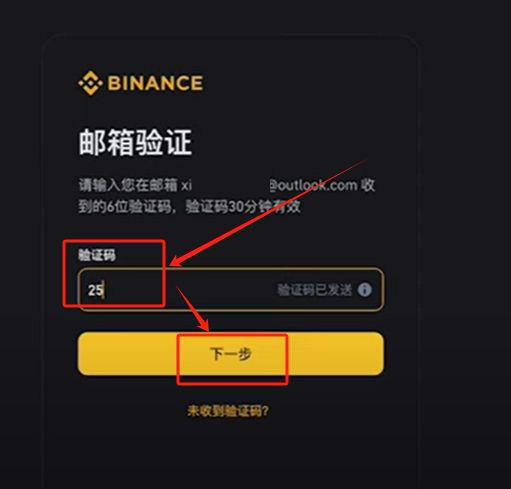Viewport: 511px width, 489px height.
Task: Open the 未收到验证码? link
Action: (228, 411)
